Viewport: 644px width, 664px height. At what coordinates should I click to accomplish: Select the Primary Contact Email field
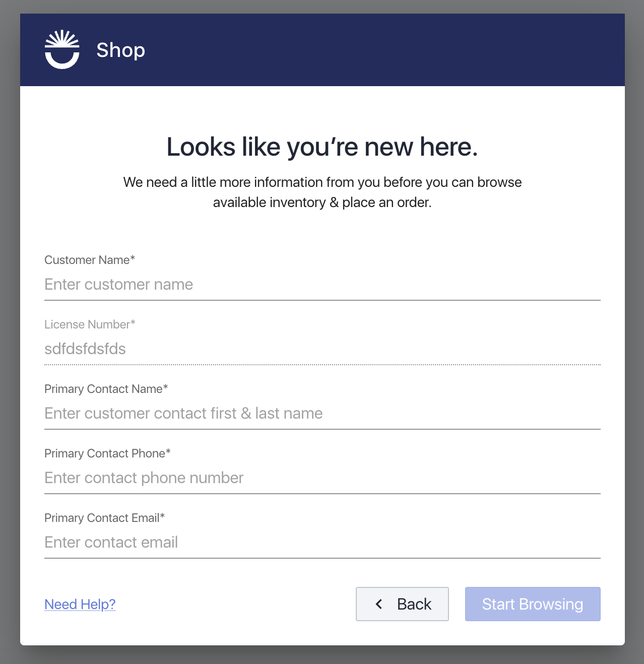click(323, 543)
